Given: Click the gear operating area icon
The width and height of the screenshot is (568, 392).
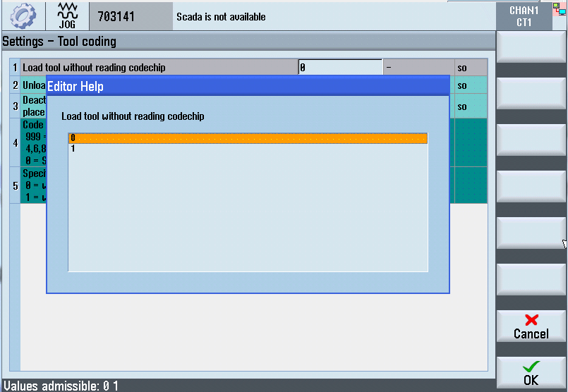Looking at the screenshot, I should click(23, 16).
